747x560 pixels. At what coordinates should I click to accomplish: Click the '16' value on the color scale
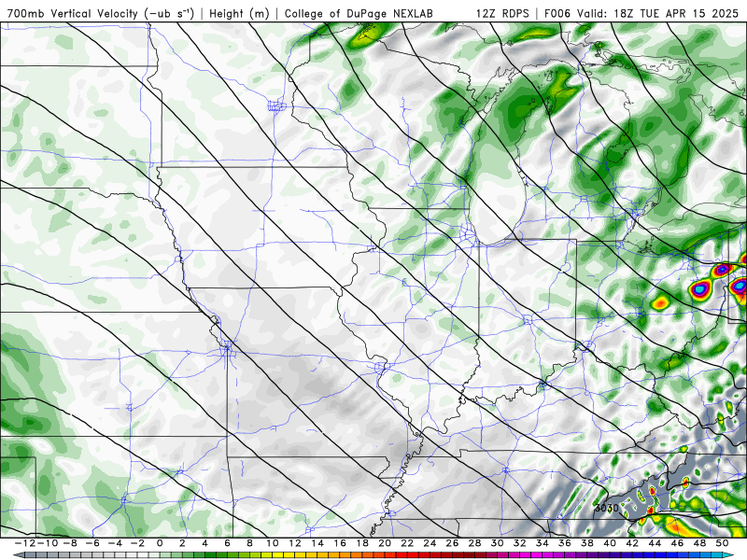tap(340, 543)
